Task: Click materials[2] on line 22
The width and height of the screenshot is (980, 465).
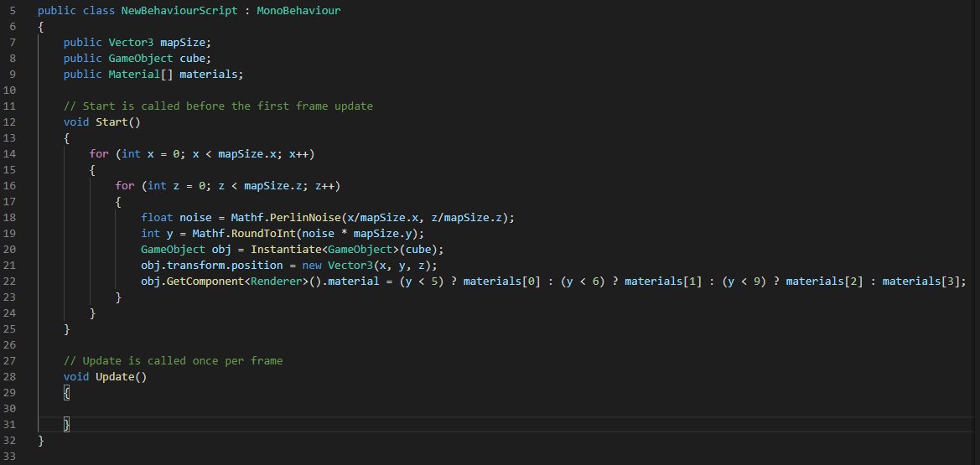Action: (824, 282)
